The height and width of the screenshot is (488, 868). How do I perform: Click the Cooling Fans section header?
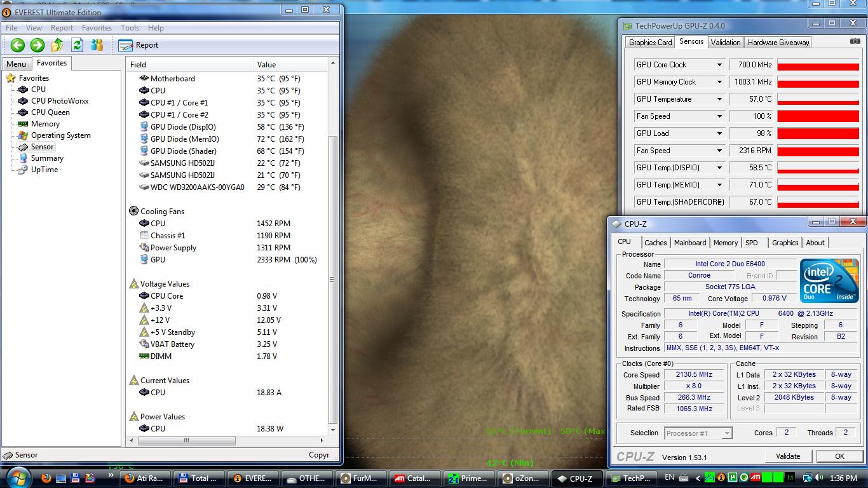click(x=156, y=211)
